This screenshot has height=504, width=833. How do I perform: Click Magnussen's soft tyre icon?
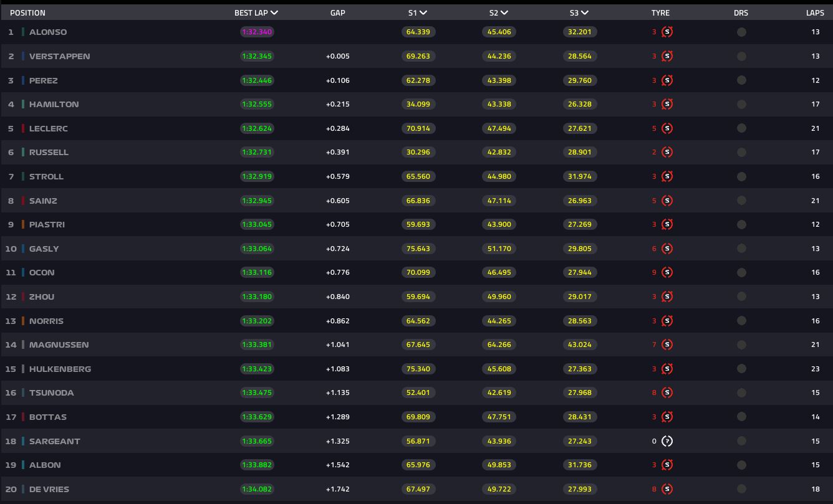coord(667,345)
